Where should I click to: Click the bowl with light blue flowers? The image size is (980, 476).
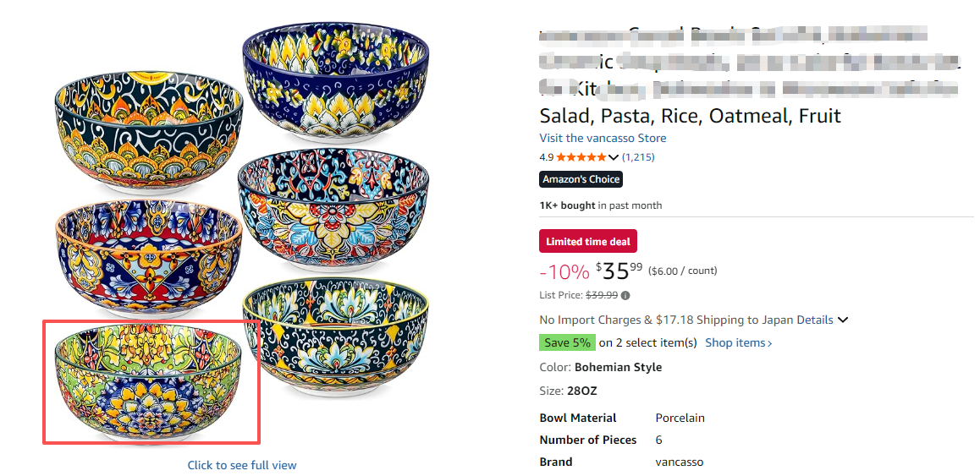(x=333, y=207)
